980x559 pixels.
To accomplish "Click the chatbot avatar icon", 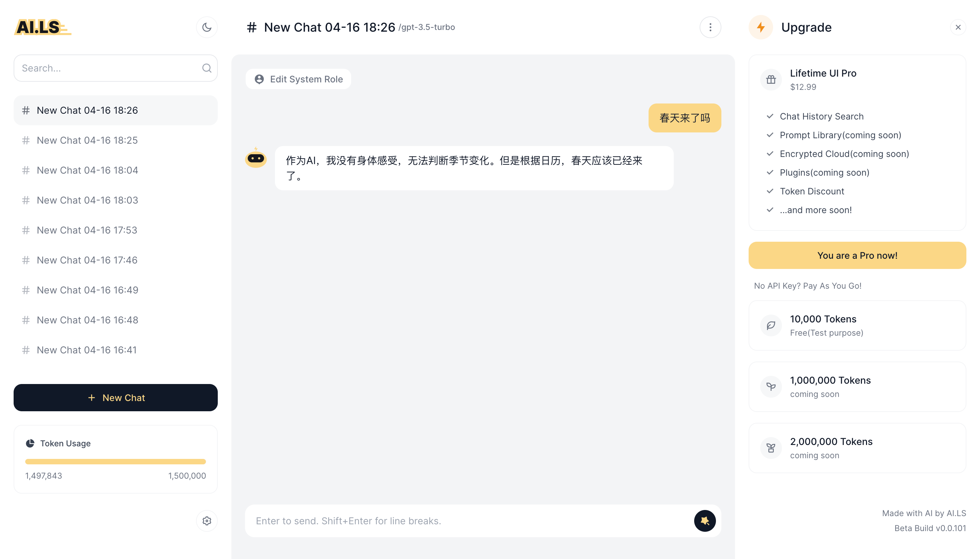I will tap(256, 158).
